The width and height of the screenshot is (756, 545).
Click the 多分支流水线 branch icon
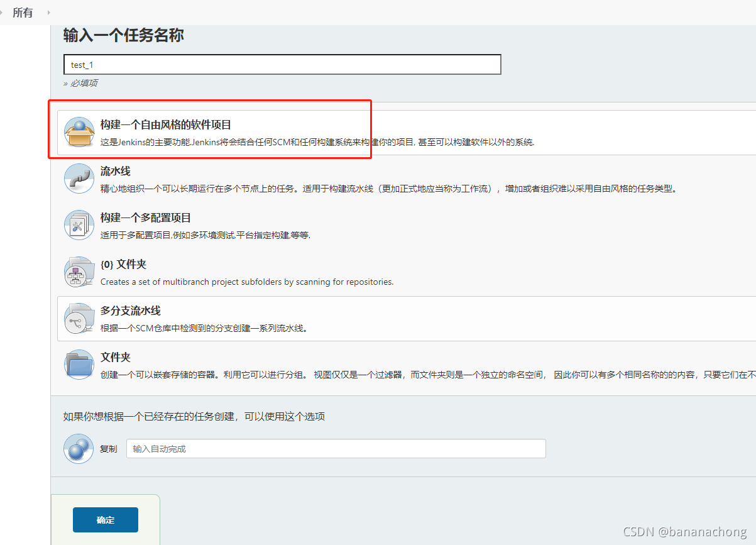pyautogui.click(x=79, y=318)
